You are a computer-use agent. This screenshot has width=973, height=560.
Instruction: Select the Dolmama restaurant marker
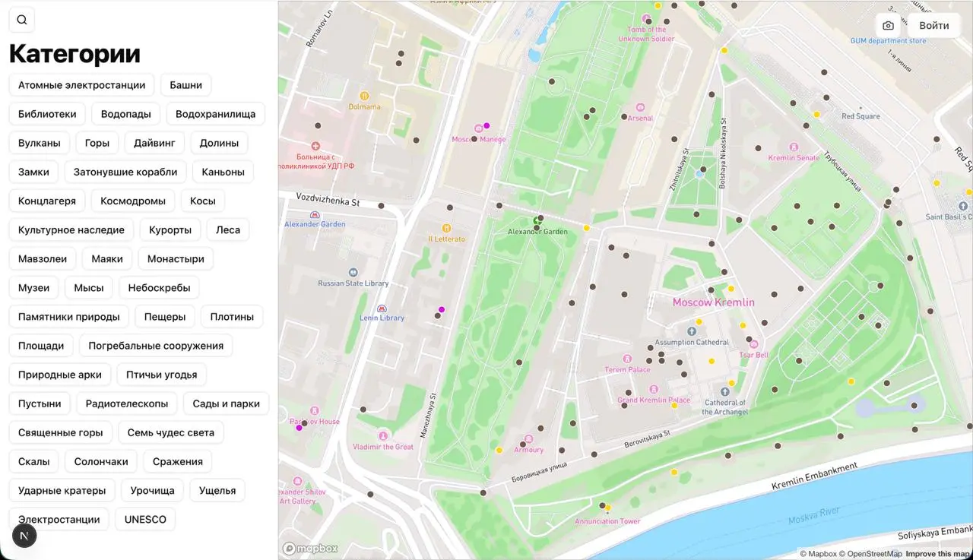[364, 96]
